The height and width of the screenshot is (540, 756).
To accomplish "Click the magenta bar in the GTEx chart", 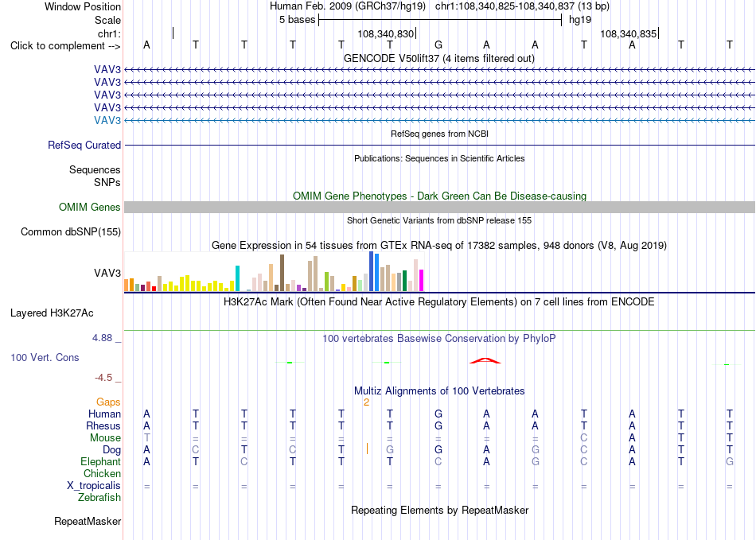I will (422, 281).
